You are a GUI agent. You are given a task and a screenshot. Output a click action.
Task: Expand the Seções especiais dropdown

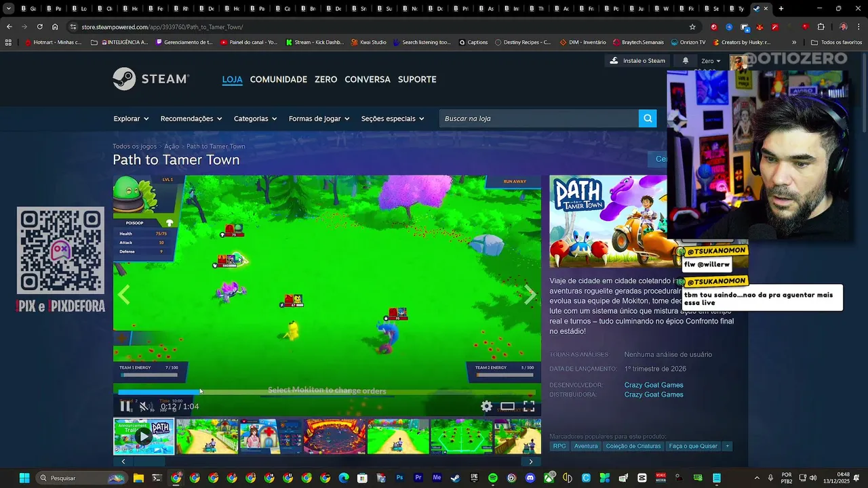click(393, 119)
